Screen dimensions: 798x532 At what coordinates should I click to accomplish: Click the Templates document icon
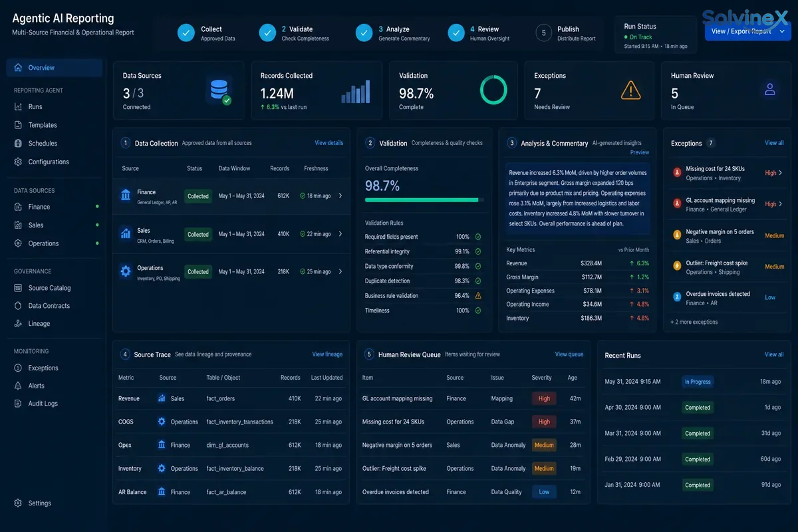click(18, 125)
